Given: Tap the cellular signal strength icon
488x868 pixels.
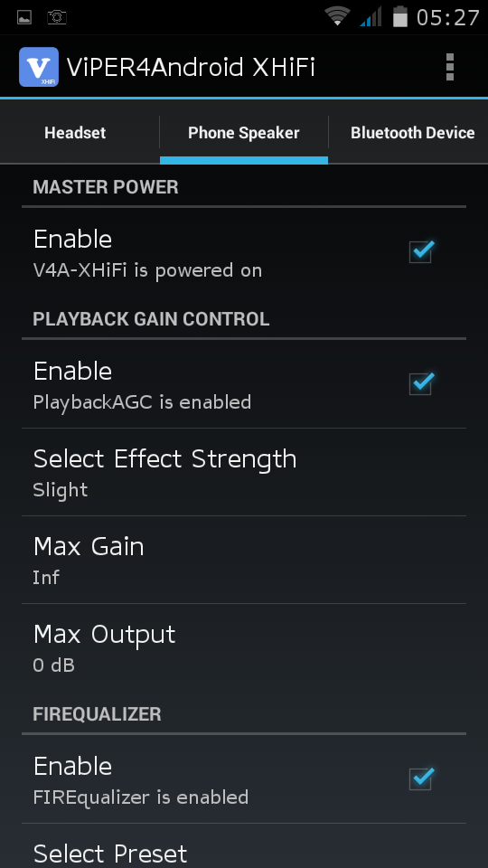Looking at the screenshot, I should (x=371, y=16).
